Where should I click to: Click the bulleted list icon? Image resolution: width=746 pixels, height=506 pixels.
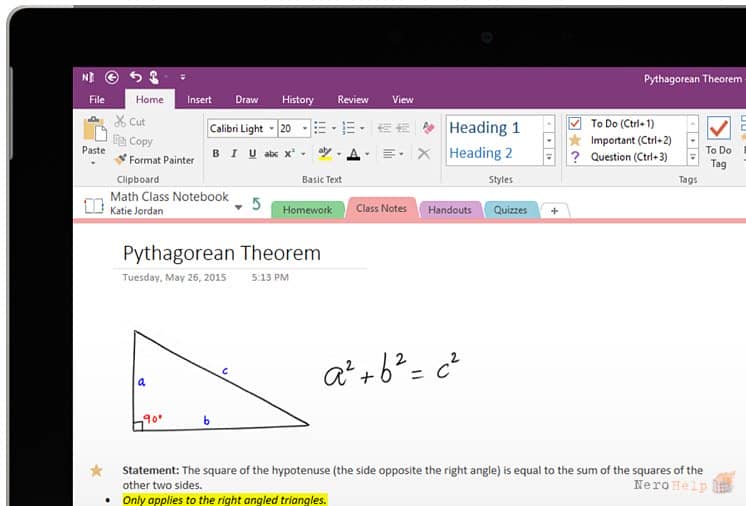tap(320, 128)
